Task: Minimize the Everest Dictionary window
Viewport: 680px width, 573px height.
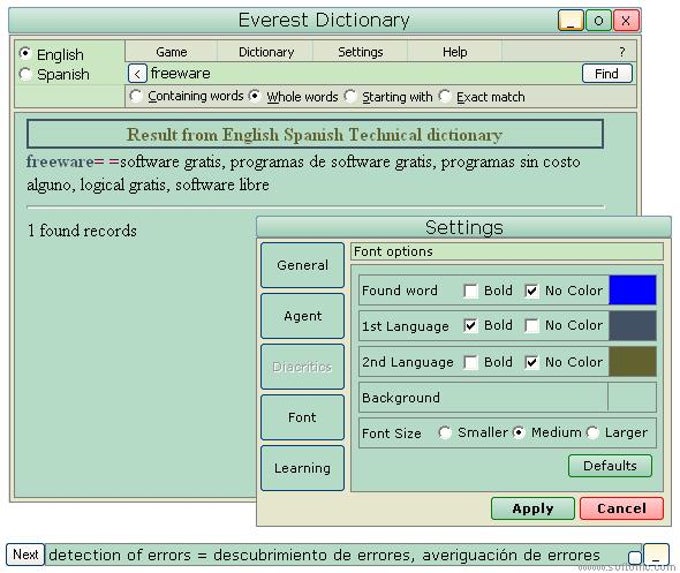Action: pos(570,20)
